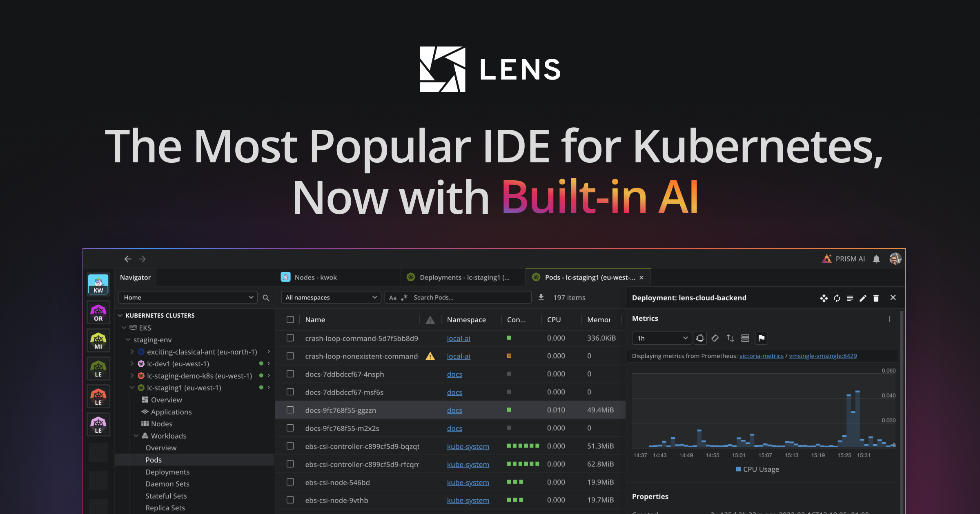Check ebs-csi-node-546bd row checkbox

coord(290,482)
